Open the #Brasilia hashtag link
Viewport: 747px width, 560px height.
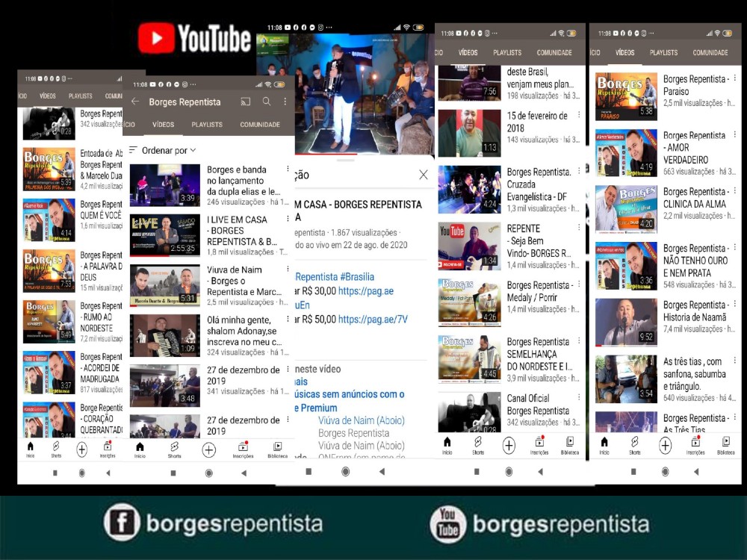(357, 277)
